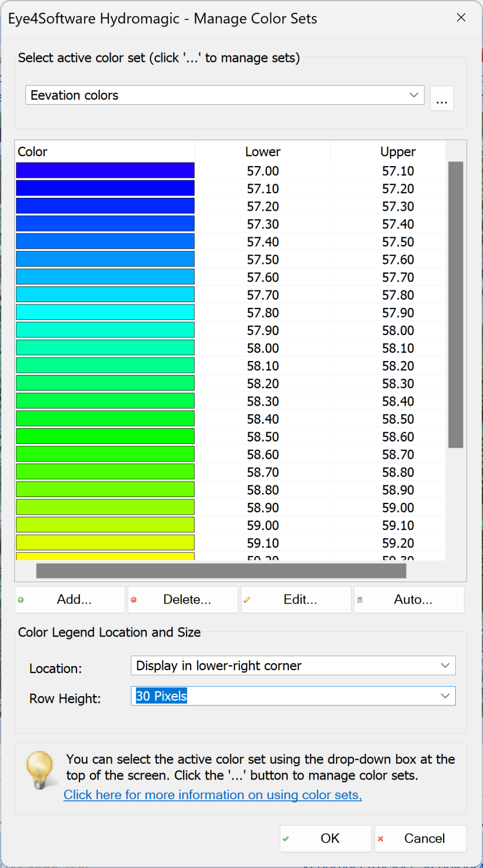Select the color swatch for 59.10 row
Image resolution: width=483 pixels, height=868 pixels.
pos(105,542)
